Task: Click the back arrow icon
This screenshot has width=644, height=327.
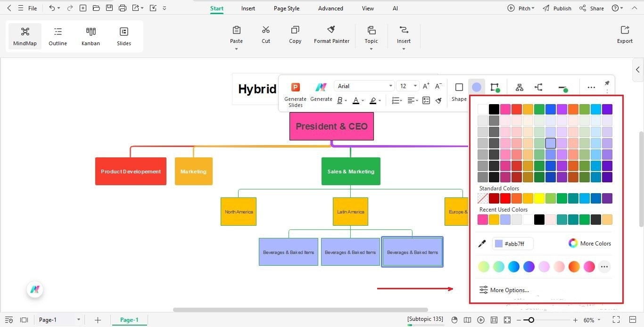Action: (x=9, y=8)
